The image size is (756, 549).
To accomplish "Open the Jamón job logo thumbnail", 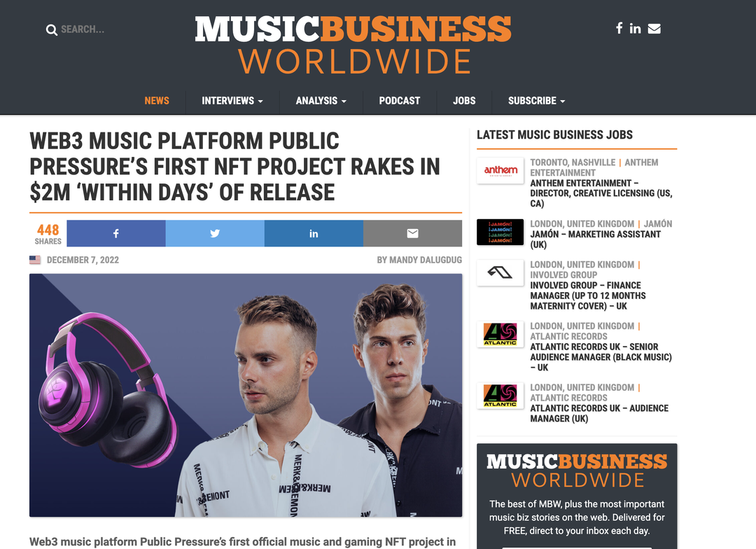I will coord(500,232).
